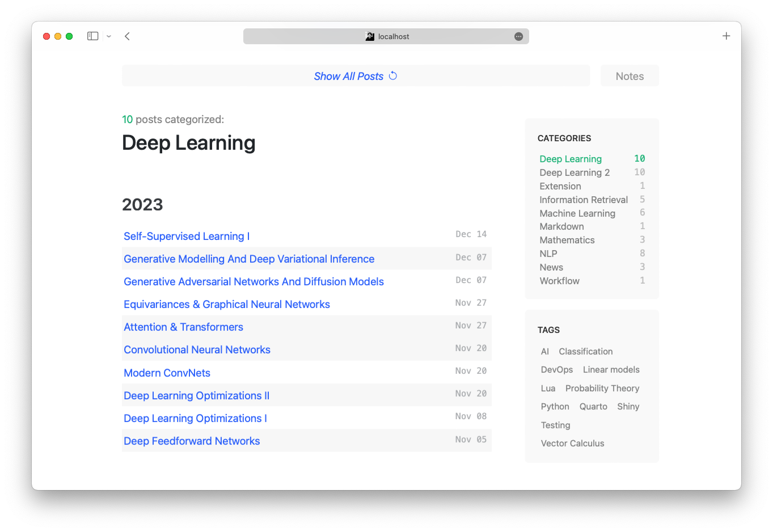Click the sidebar toggle icon
The height and width of the screenshot is (532, 773).
[92, 36]
